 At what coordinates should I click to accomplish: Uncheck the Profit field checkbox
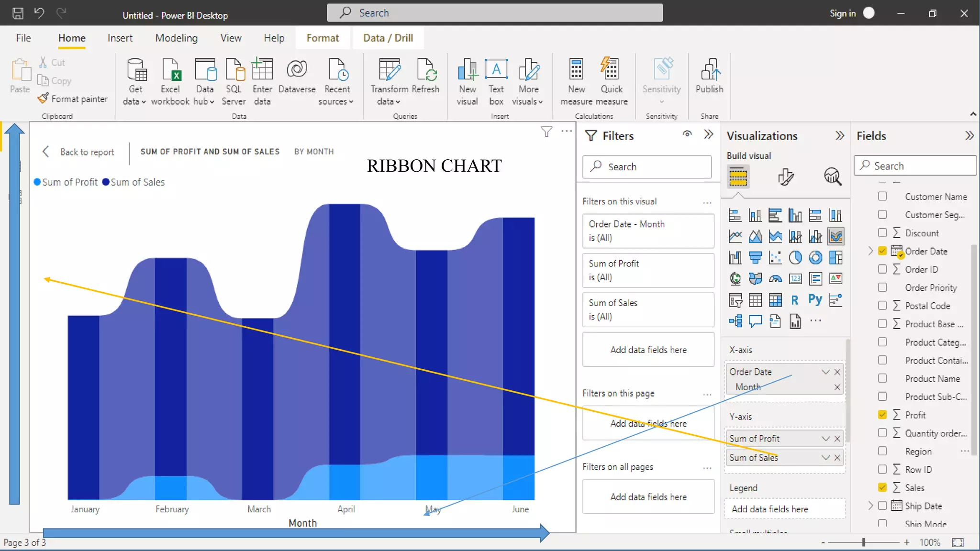[x=882, y=415]
